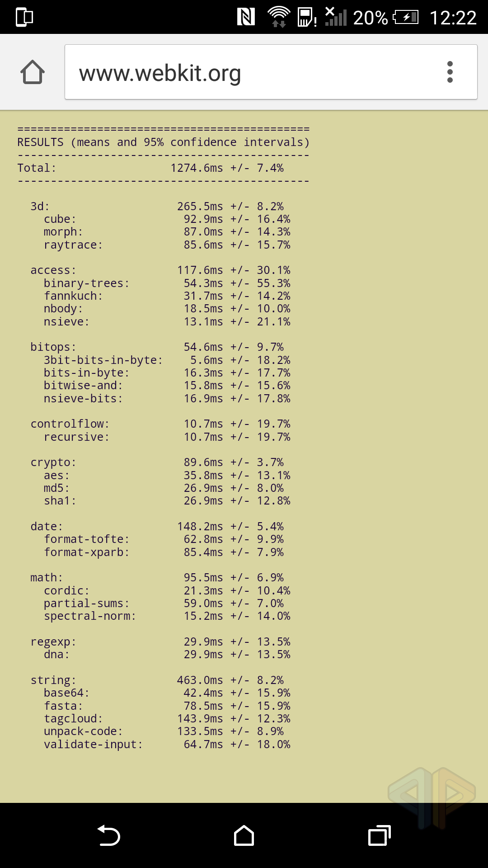Tap the SIM card alert icon
The height and width of the screenshot is (868, 488).
point(307,18)
